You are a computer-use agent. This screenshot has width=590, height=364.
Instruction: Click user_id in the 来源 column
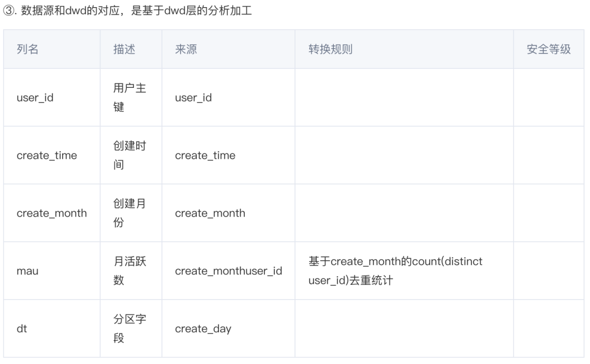point(193,98)
